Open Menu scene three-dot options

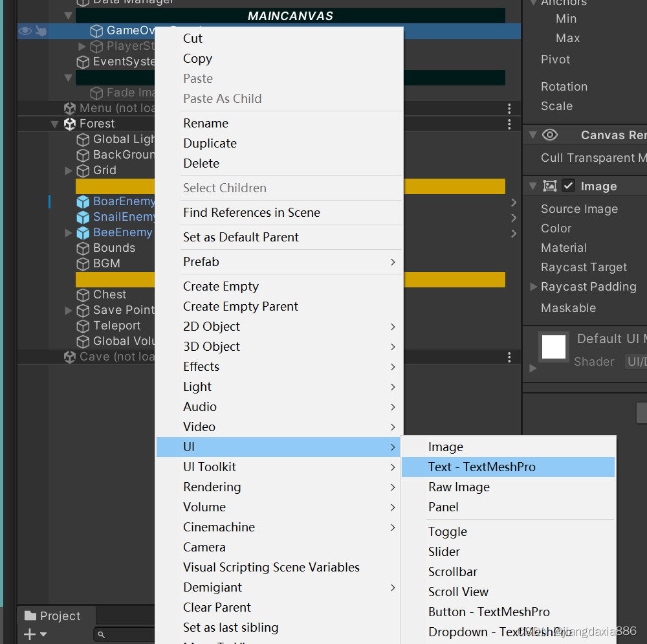[509, 109]
